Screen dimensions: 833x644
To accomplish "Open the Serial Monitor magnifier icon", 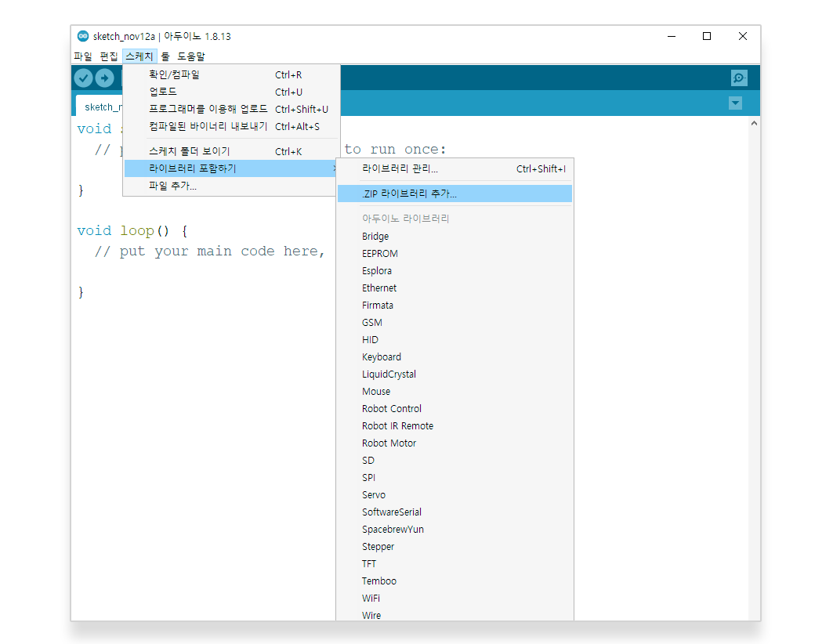I will (739, 78).
